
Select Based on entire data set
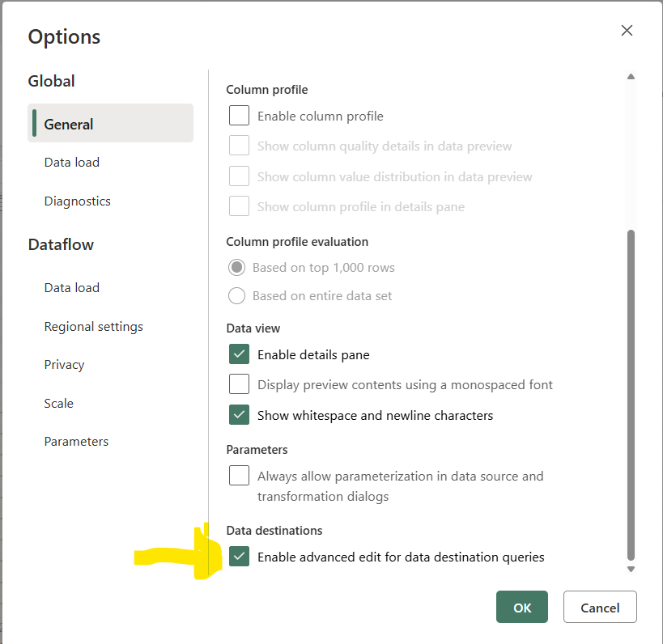coord(236,296)
